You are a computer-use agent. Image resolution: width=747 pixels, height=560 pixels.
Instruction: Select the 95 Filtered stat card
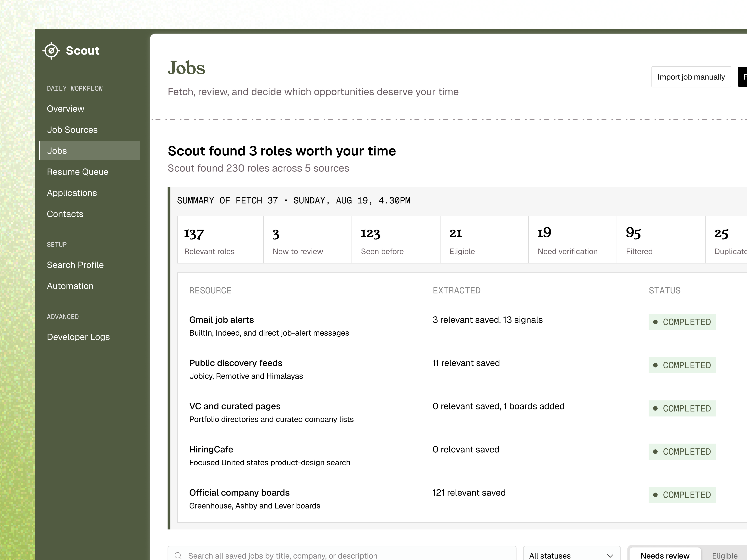661,240
